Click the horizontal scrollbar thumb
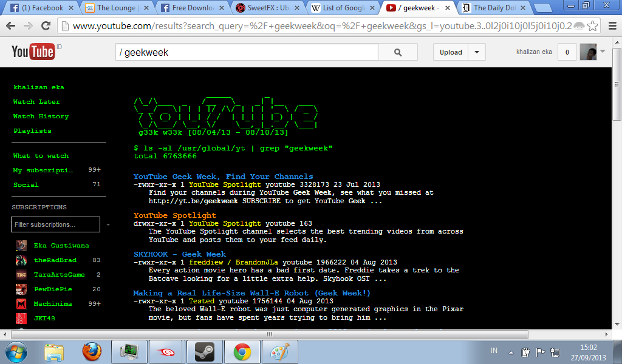The height and width of the screenshot is (364, 622). click(270, 334)
